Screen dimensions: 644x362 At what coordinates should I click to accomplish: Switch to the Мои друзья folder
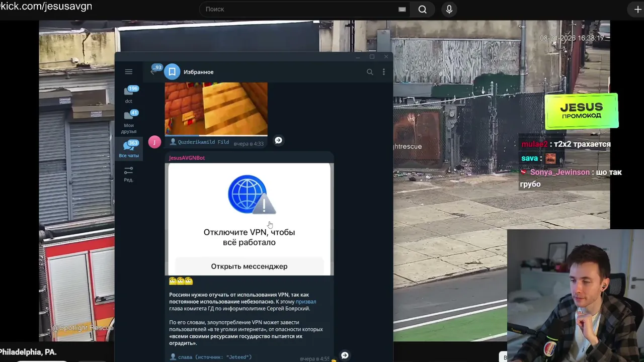(129, 122)
